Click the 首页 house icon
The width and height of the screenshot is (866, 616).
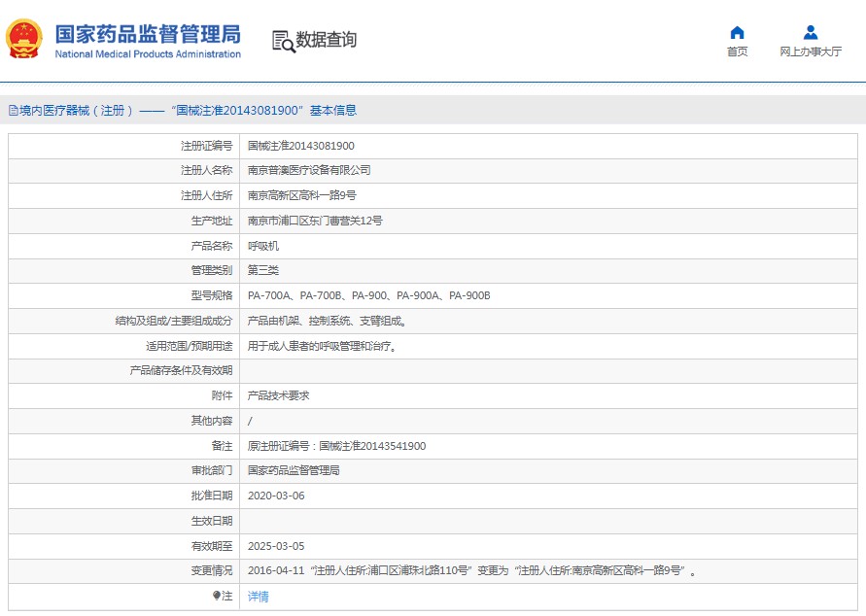pyautogui.click(x=737, y=32)
